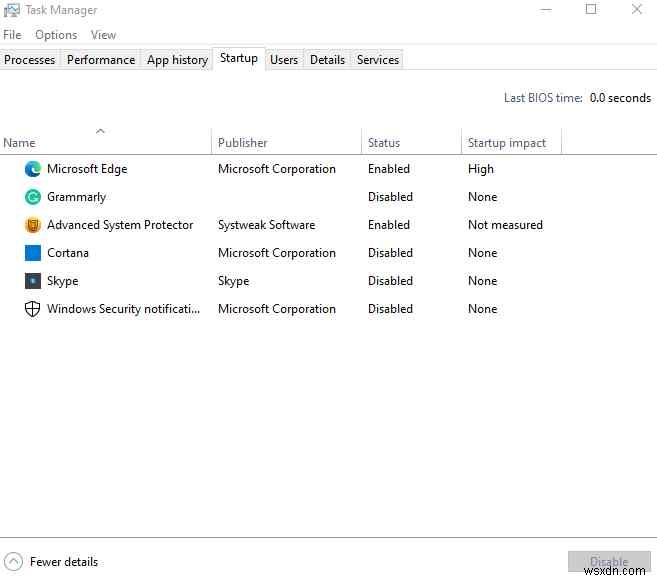Click the Advanced System Protector shield icon

pos(33,225)
